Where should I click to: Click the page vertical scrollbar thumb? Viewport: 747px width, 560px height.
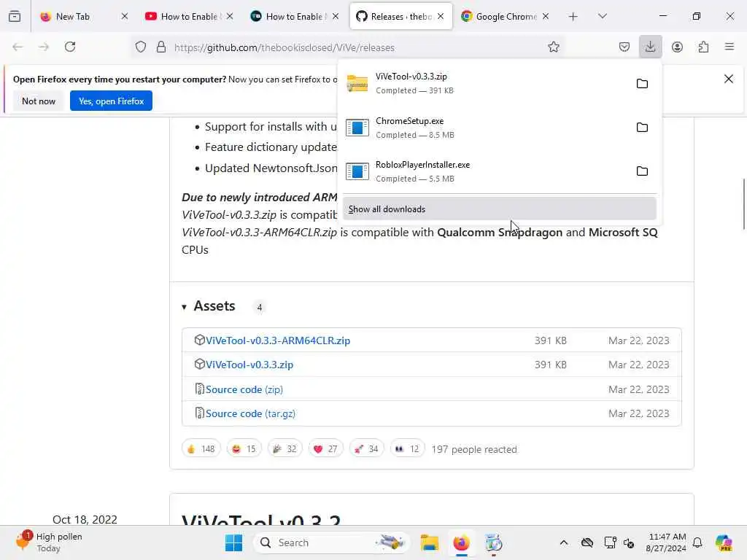[x=743, y=204]
